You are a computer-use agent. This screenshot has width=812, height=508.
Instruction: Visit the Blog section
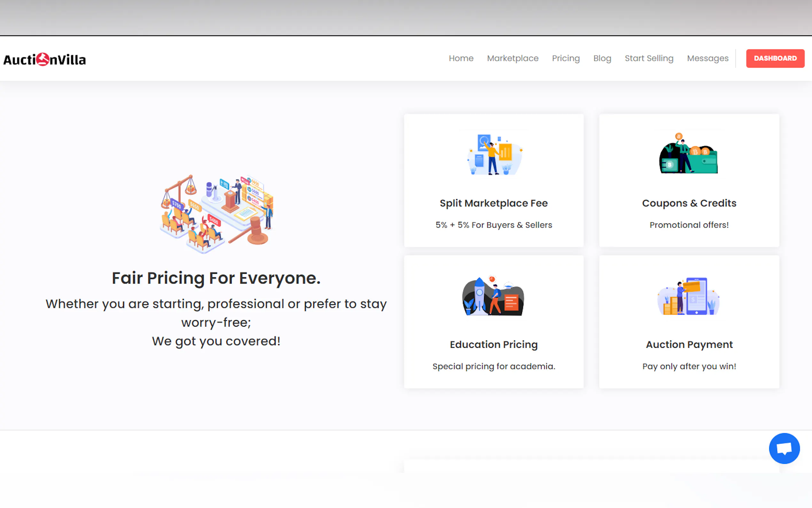602,59
